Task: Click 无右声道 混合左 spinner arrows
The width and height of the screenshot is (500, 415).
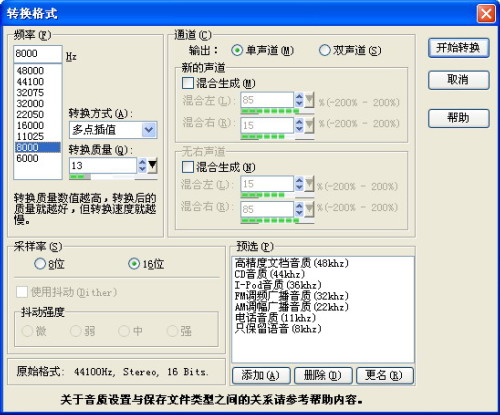Action: (299, 184)
